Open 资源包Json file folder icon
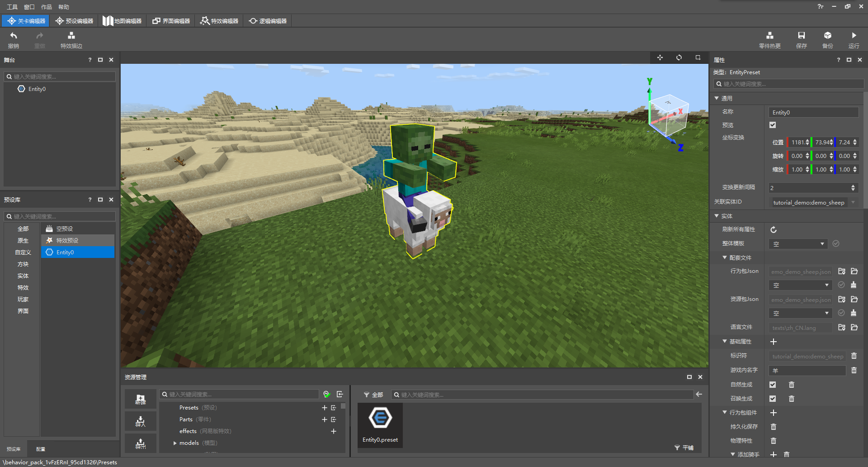Screen dimensions: 868x467 (854, 300)
